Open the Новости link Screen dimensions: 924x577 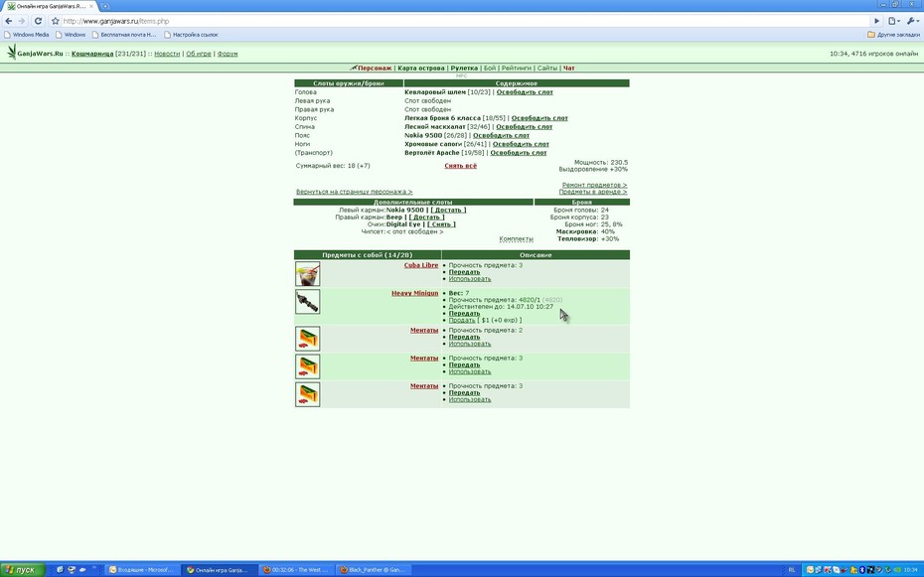point(167,54)
